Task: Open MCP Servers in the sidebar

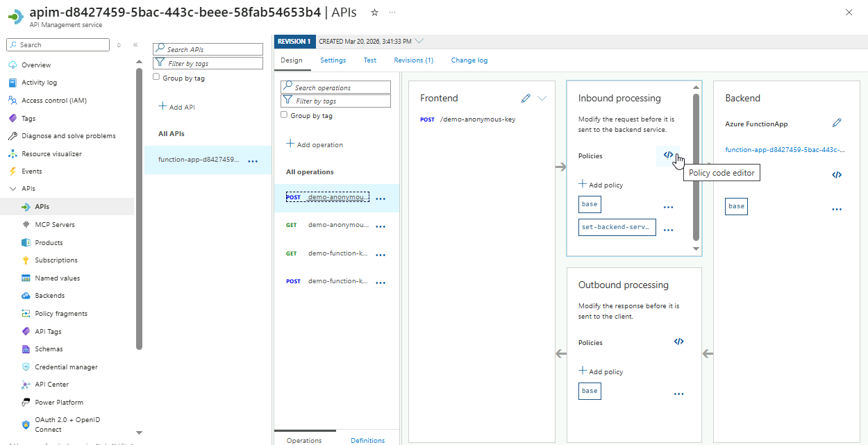Action: pos(54,224)
